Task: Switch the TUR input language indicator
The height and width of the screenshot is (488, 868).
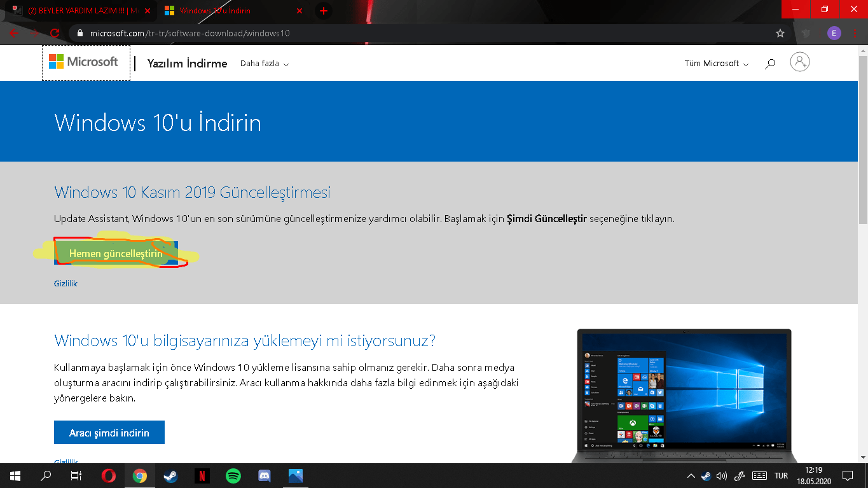Action: coord(782,476)
